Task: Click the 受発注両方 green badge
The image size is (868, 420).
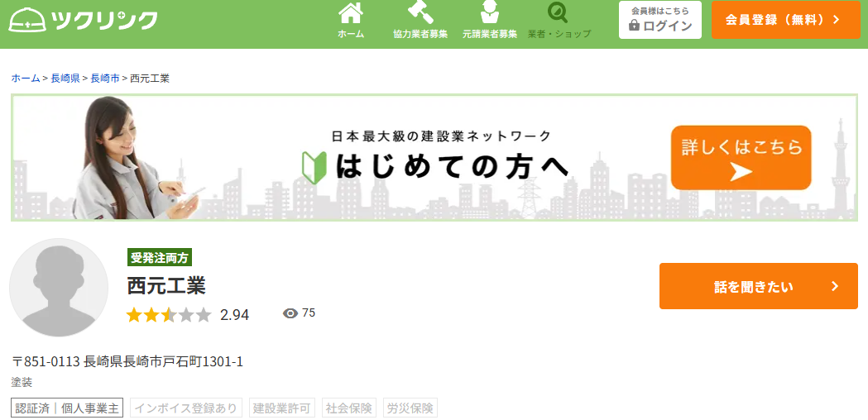Action: [160, 258]
